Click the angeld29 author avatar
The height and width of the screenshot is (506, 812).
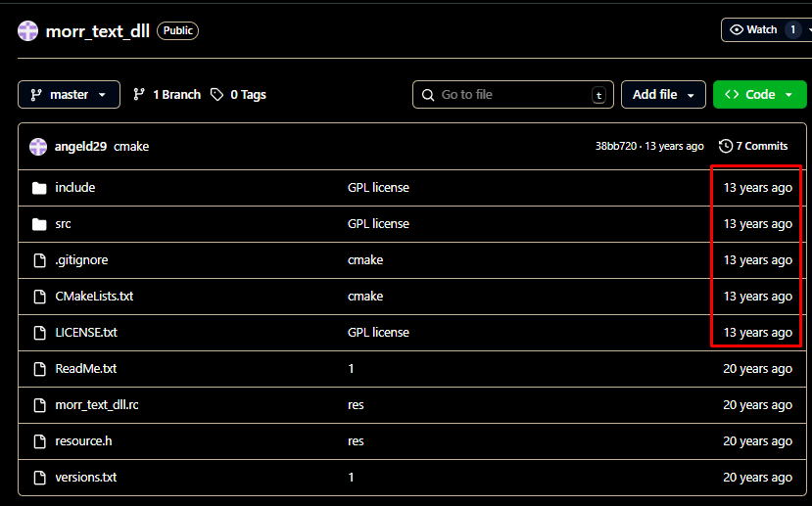point(38,147)
